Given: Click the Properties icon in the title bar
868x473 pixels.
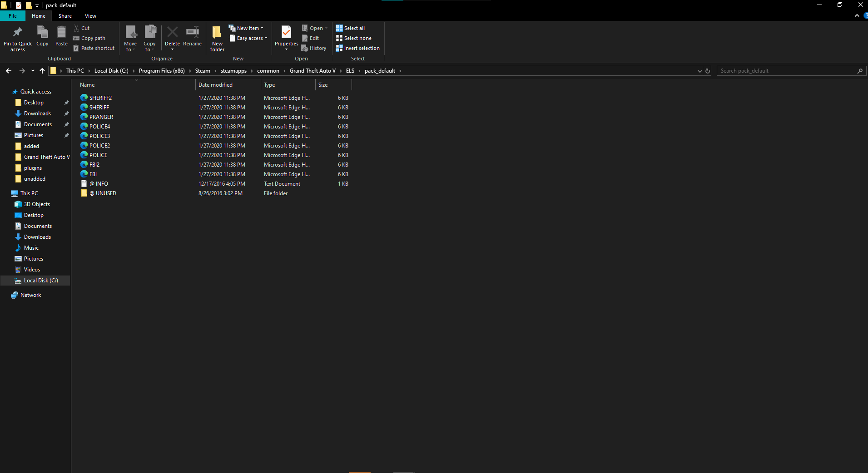Looking at the screenshot, I should point(19,5).
